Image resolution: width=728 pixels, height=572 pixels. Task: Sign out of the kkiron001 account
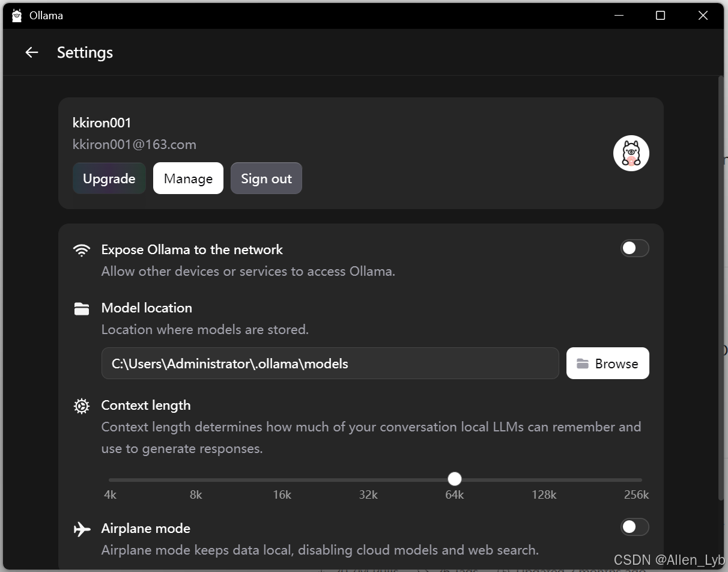[x=266, y=178]
